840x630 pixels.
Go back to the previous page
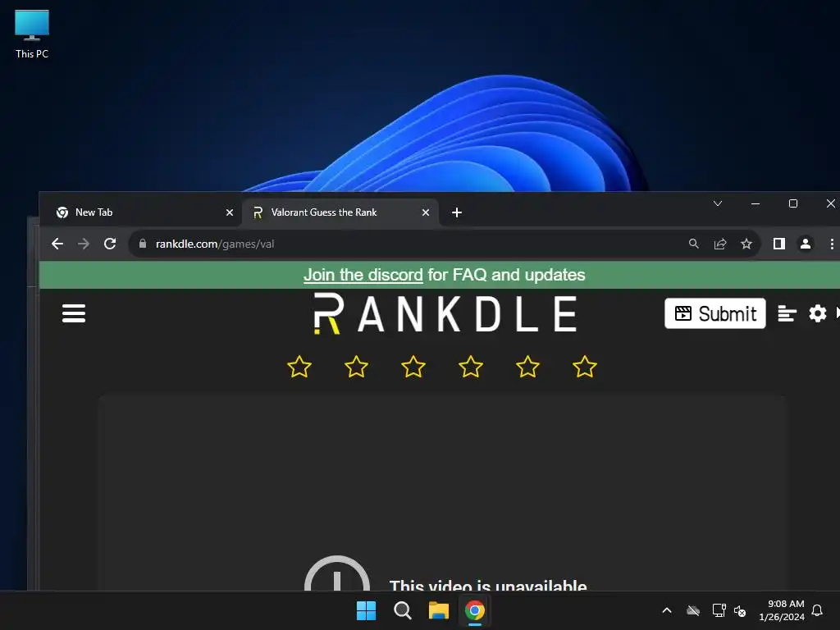[57, 244]
